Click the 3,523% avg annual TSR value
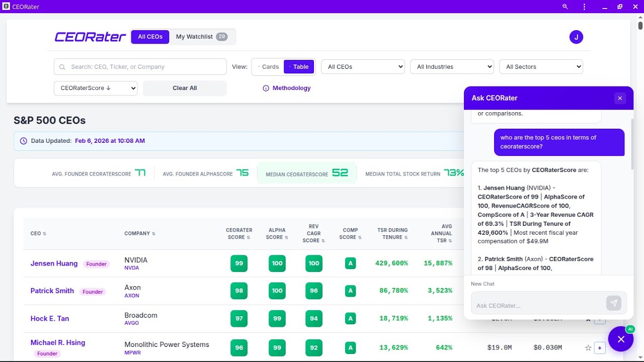 pyautogui.click(x=438, y=291)
